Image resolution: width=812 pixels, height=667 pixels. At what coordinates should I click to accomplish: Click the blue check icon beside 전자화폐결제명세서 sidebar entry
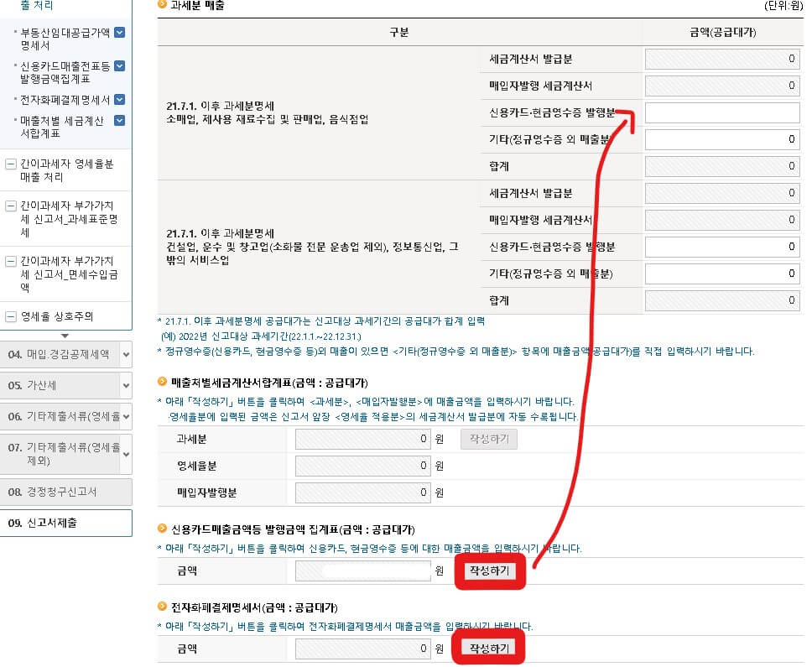120,99
